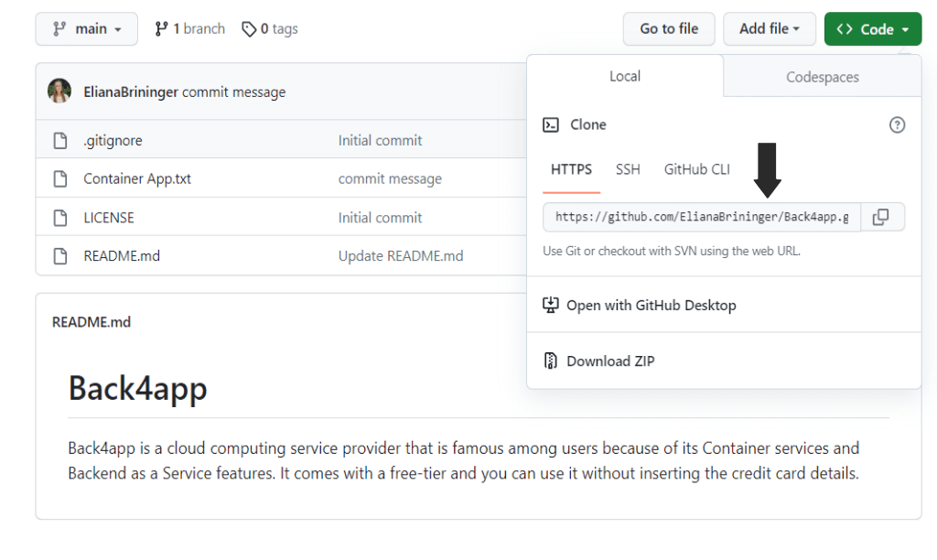Viewport: 937px width, 560px height.
Task: Toggle the green Code dropdown button
Action: 872,28
